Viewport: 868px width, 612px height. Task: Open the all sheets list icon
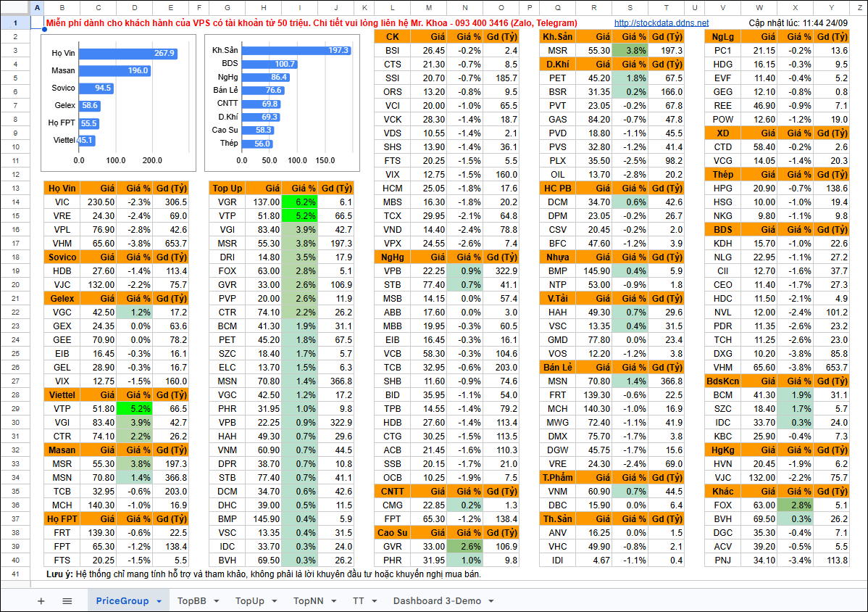67,601
